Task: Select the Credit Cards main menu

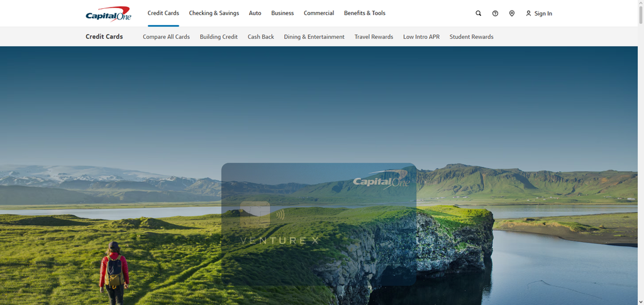Action: [x=164, y=13]
